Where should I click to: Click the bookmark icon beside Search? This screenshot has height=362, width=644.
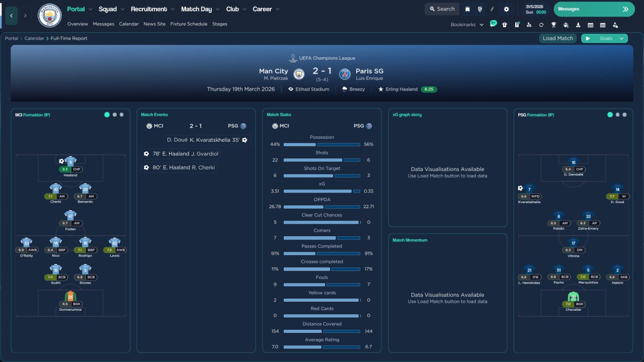[467, 9]
